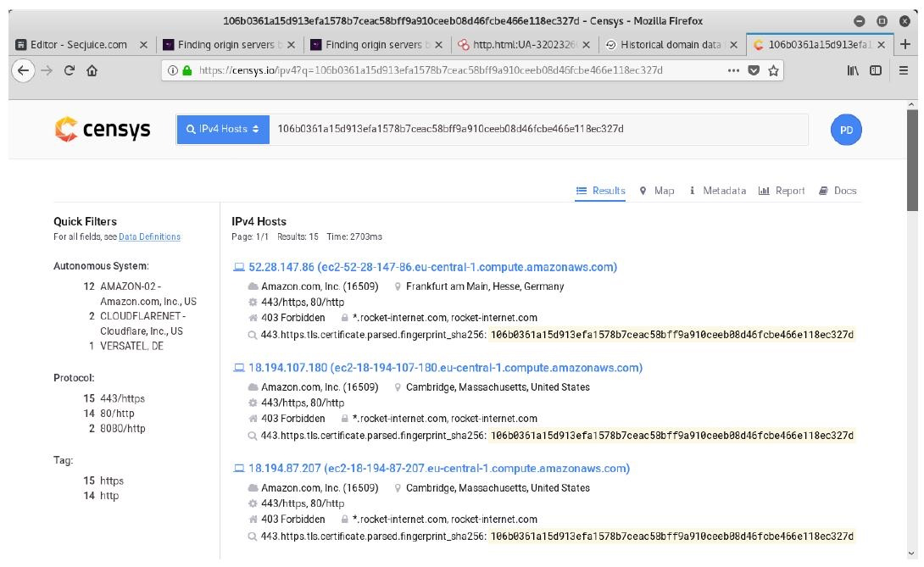Open the Data Definitions link
The height and width of the screenshot is (567, 924).
(150, 237)
